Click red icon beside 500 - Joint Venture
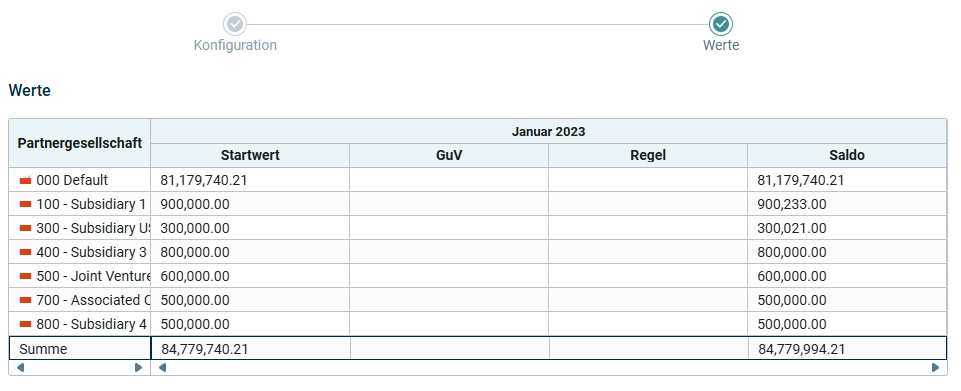The image size is (961, 391). (25, 276)
